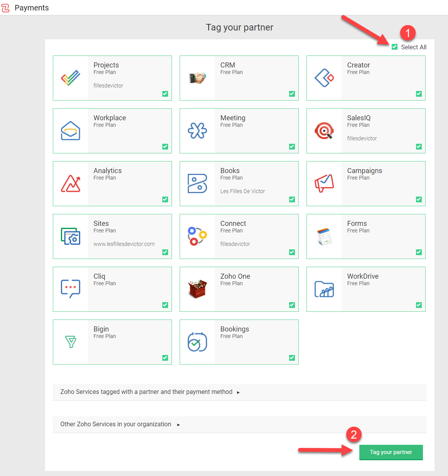
Task: Click the Cliq chat bubble icon
Action: tap(71, 289)
